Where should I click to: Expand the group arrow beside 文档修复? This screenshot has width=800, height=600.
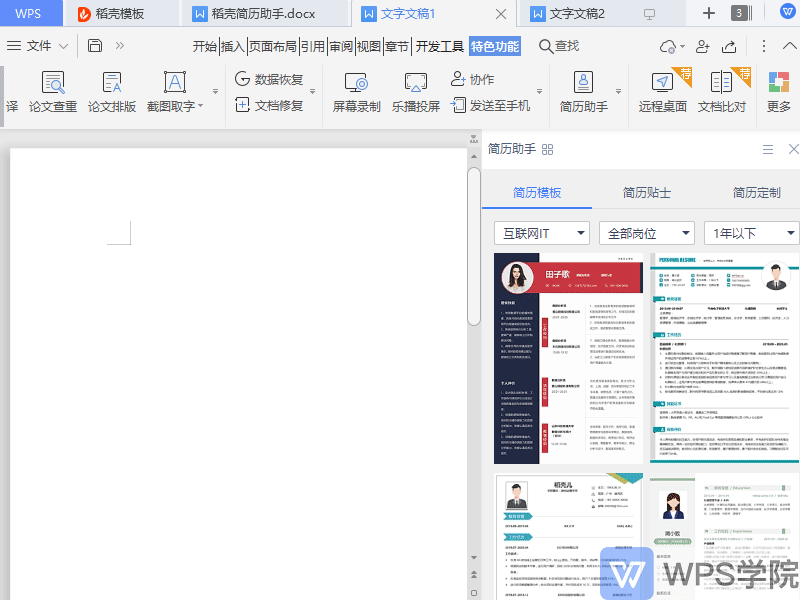[313, 92]
